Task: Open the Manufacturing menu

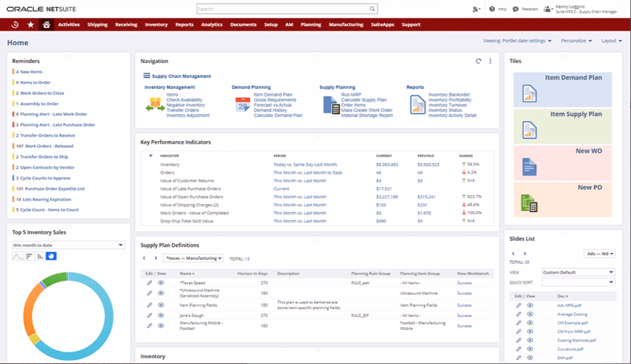Action: pos(346,25)
